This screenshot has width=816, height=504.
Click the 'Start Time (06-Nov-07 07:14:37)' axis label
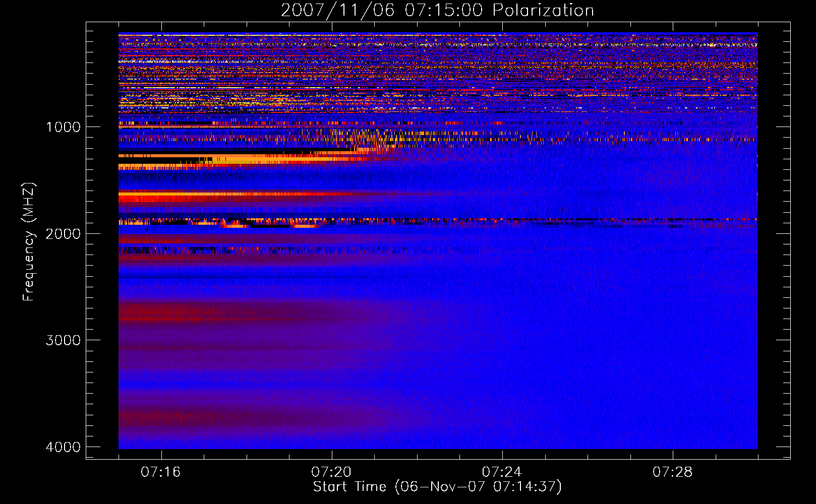(437, 487)
